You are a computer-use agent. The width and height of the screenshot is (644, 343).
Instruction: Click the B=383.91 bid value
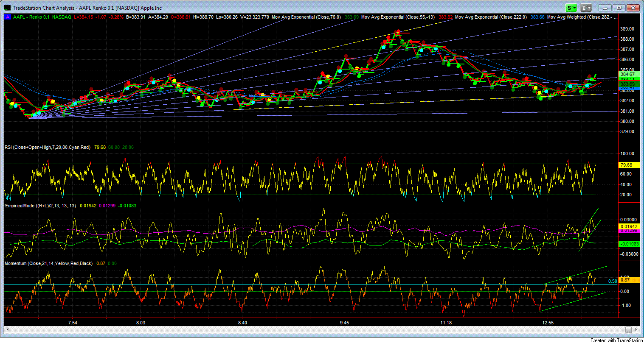[137, 17]
